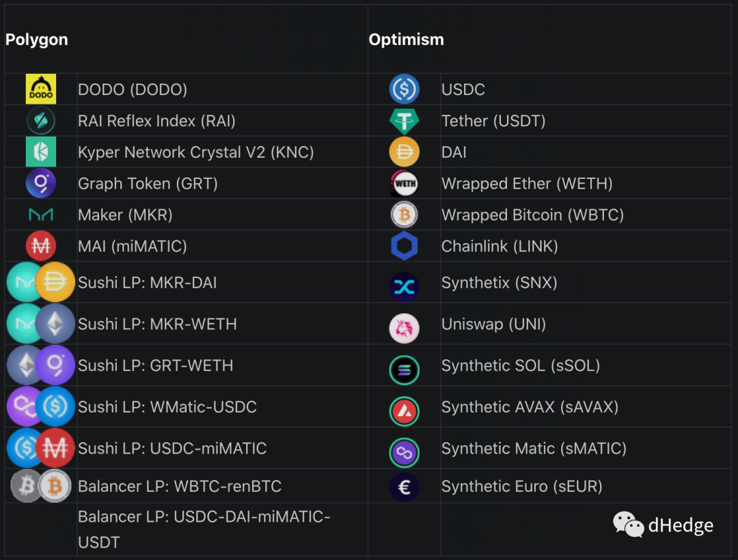Click the WBTC-renBTC pair icon

tap(41, 486)
